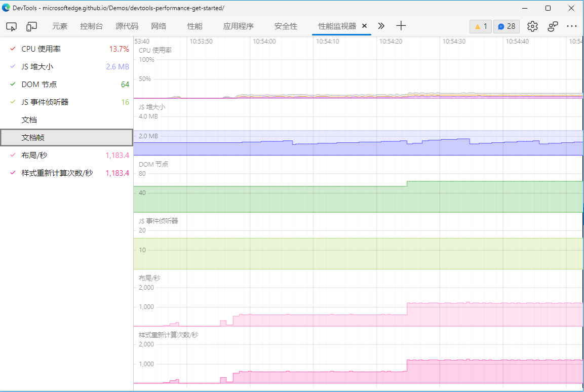Image resolution: width=584 pixels, height=392 pixels.
Task: Toggle the CPU 使用率 metric
Action: (x=67, y=49)
